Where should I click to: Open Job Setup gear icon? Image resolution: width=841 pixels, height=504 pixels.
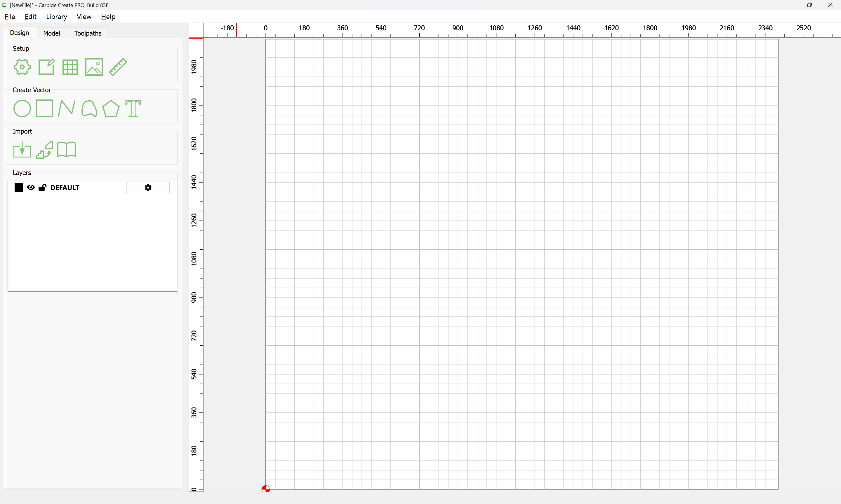coord(22,67)
